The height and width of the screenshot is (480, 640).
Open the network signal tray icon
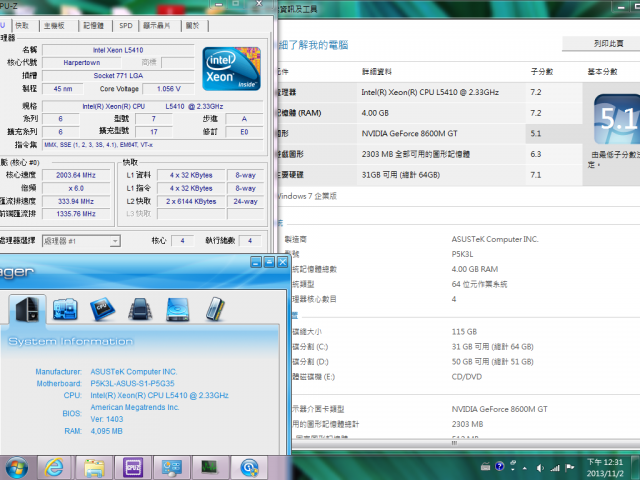point(555,468)
